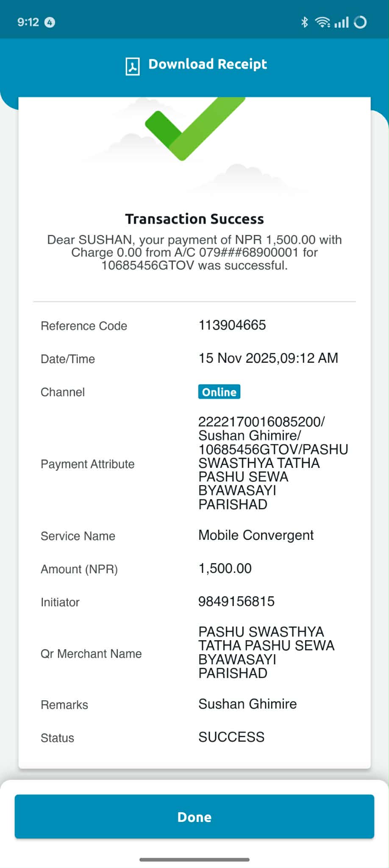Tap the Bluetooth status icon

[x=304, y=22]
